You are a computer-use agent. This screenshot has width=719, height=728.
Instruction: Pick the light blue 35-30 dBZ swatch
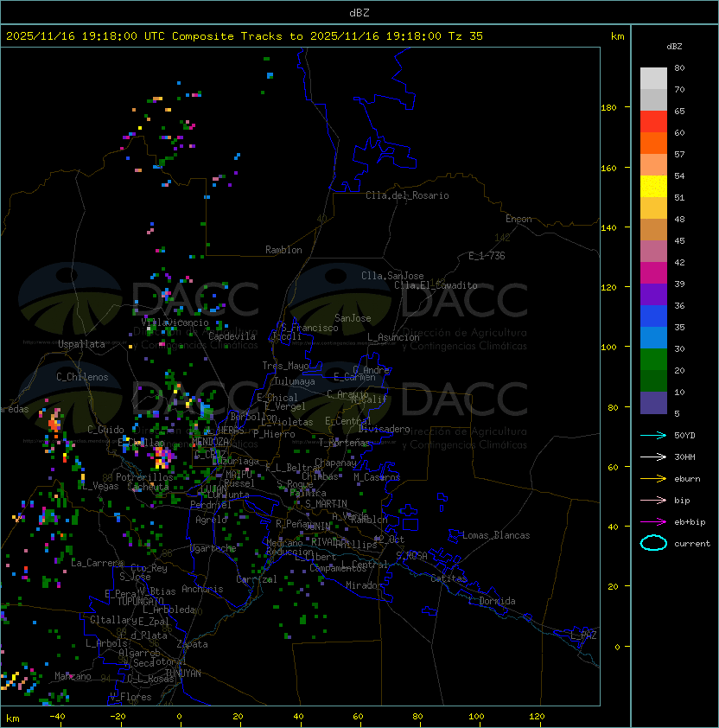pyautogui.click(x=653, y=338)
